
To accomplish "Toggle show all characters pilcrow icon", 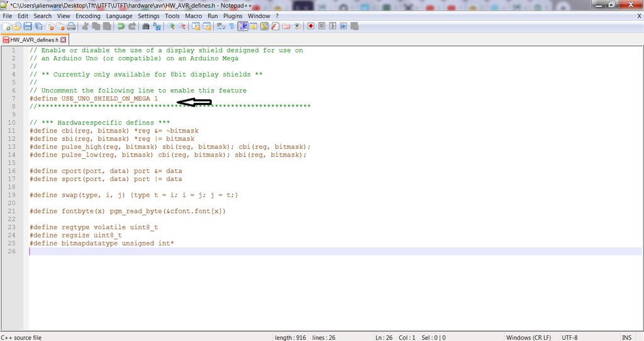I will click(x=231, y=26).
